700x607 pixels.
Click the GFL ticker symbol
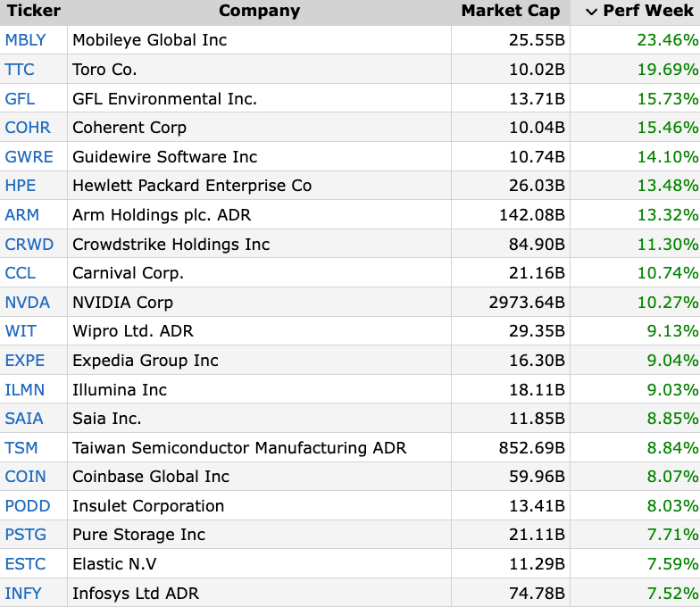[x=20, y=99]
